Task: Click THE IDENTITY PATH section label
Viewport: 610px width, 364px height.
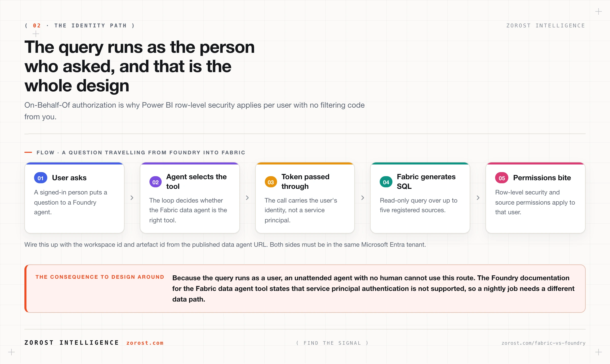Action: point(90,26)
